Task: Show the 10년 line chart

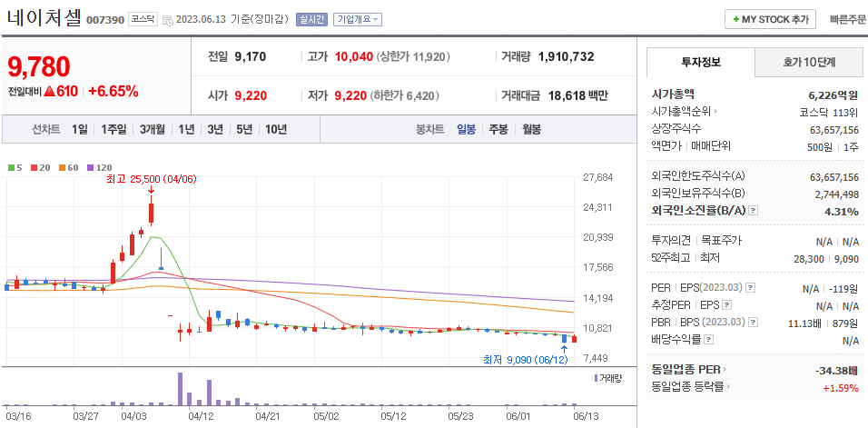Action: (x=276, y=130)
